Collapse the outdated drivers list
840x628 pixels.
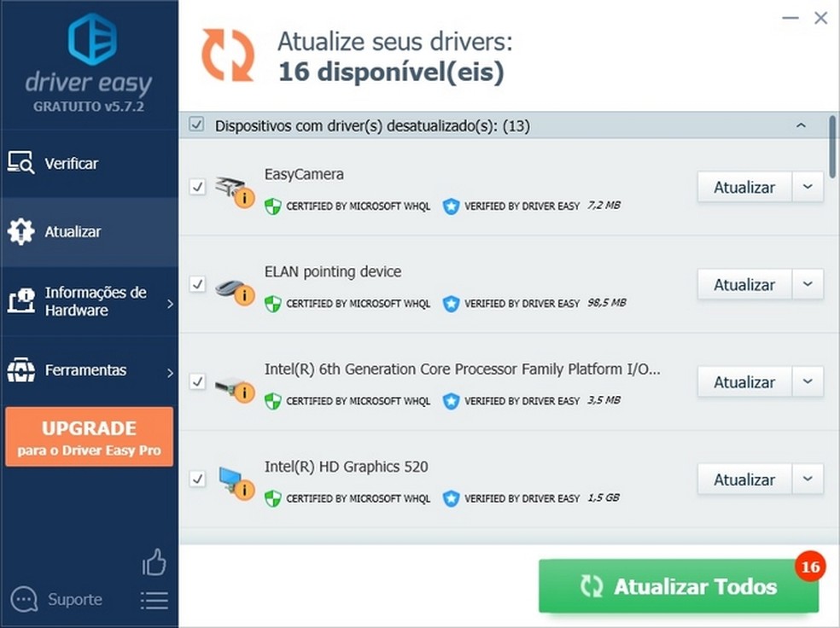(x=801, y=124)
